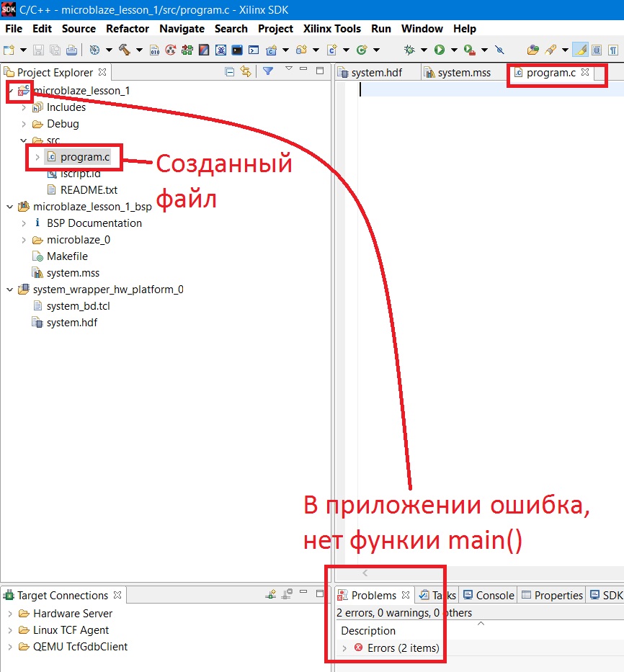Expand the Includes folder node
Screen dimensions: 624x672
24,107
